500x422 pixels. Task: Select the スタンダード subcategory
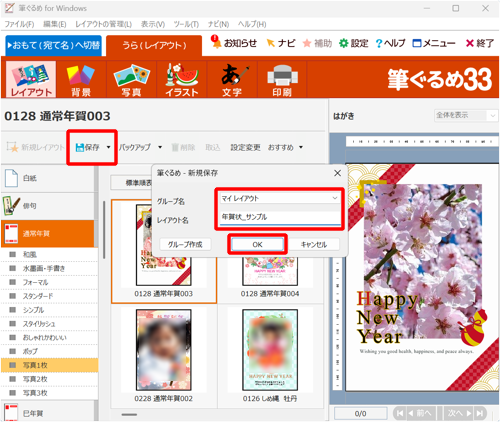click(x=49, y=296)
